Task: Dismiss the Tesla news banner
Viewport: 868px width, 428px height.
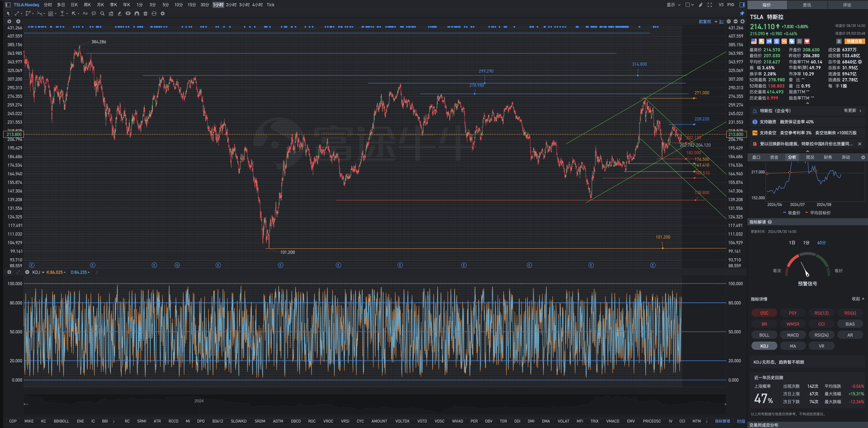Action: [x=859, y=144]
